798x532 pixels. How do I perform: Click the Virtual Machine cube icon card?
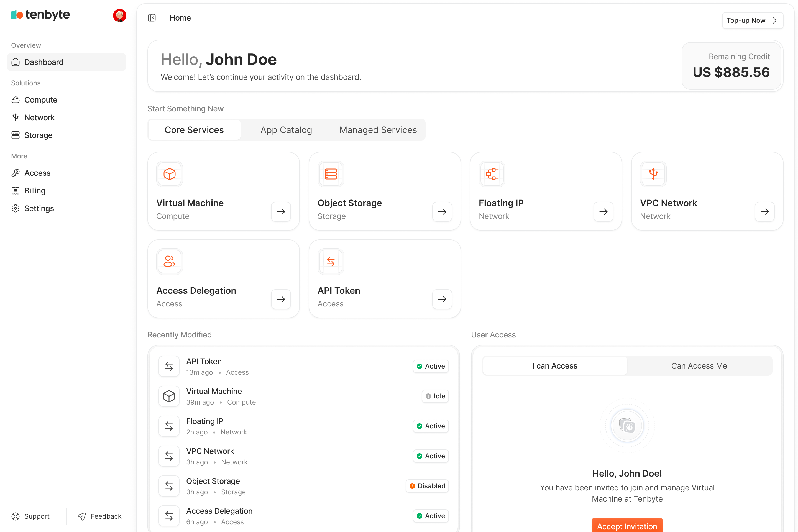(169, 174)
